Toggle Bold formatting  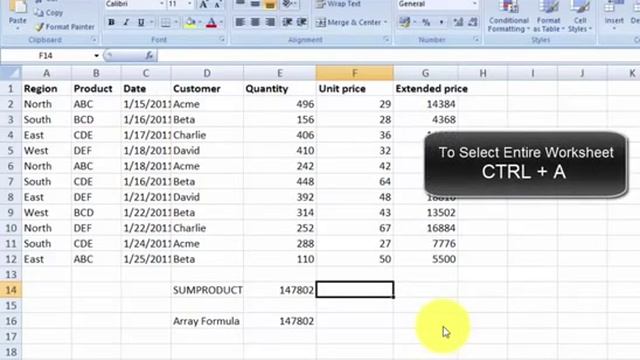tap(111, 22)
